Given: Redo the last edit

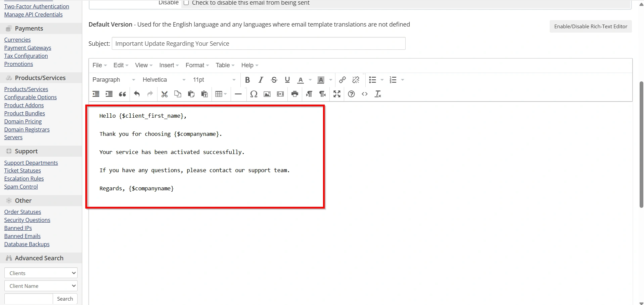Looking at the screenshot, I should (x=150, y=94).
